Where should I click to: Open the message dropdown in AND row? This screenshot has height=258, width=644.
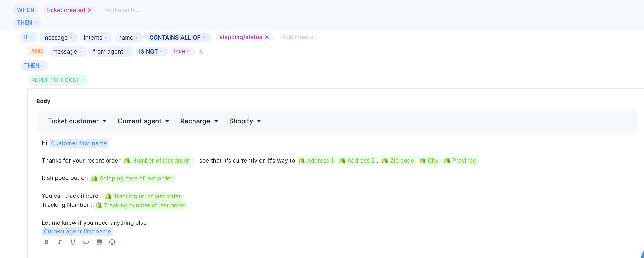(68, 51)
